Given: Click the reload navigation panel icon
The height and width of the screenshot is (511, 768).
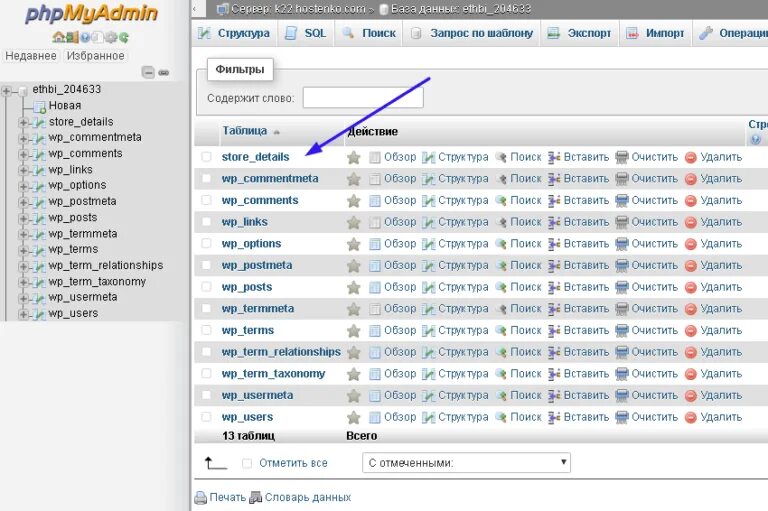Looking at the screenshot, I should (124, 37).
